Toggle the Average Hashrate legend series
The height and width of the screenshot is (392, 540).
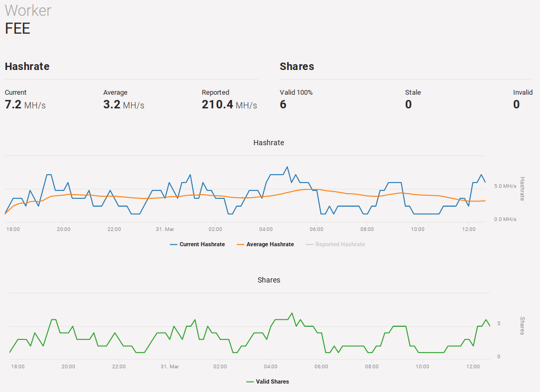(x=265, y=244)
